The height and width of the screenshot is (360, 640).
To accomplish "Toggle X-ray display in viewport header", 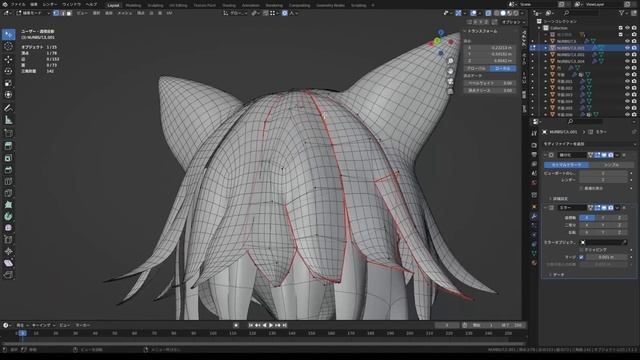I will point(488,13).
